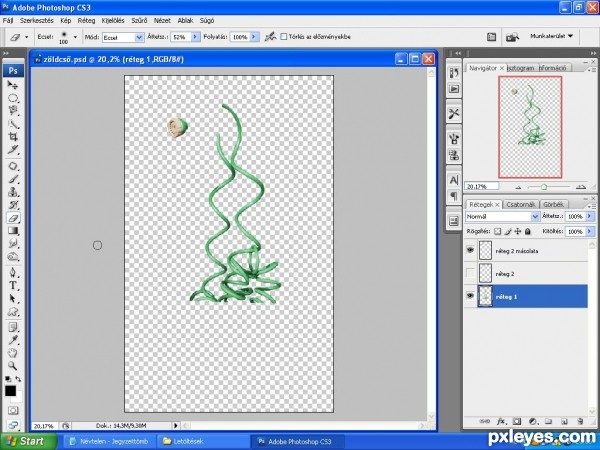Open options bar Áttetsz. slider arrow
The width and height of the screenshot is (600, 450).
point(195,37)
